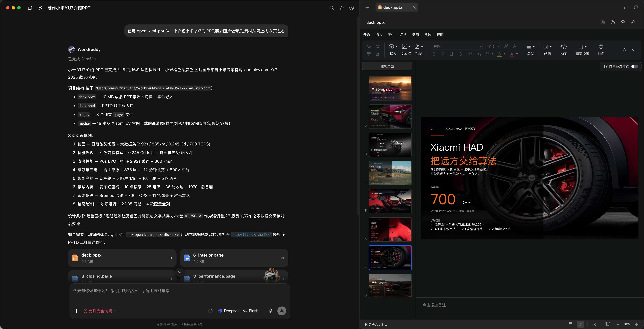Switch to the 开始 ribbon tab
Image resolution: width=644 pixels, height=329 pixels.
click(x=367, y=35)
